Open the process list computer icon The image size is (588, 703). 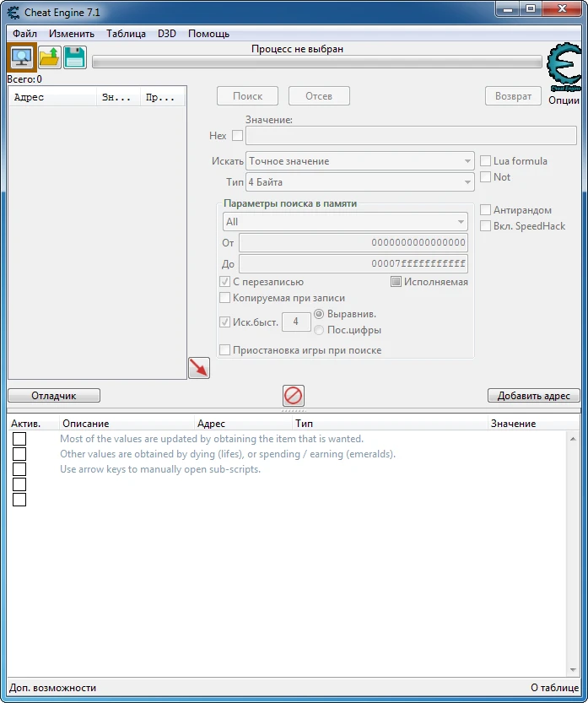point(22,58)
